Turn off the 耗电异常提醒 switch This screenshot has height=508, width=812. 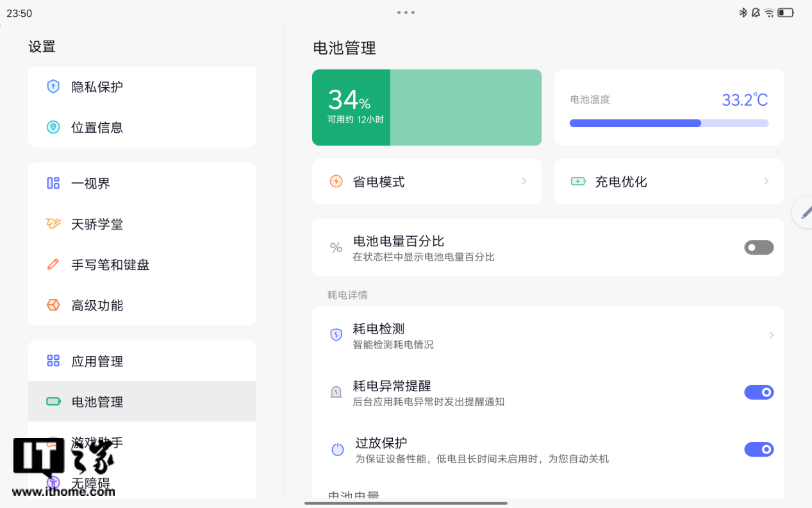click(759, 393)
